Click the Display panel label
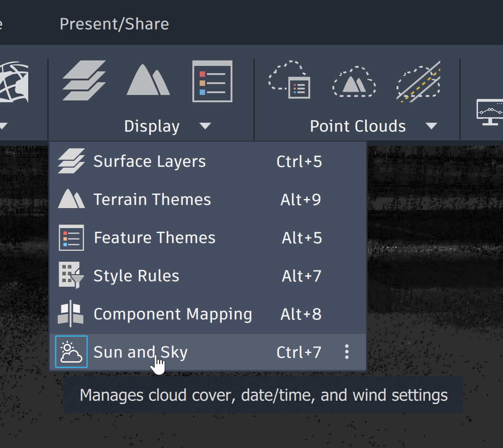Screen dimensions: 503x448 pos(151,126)
